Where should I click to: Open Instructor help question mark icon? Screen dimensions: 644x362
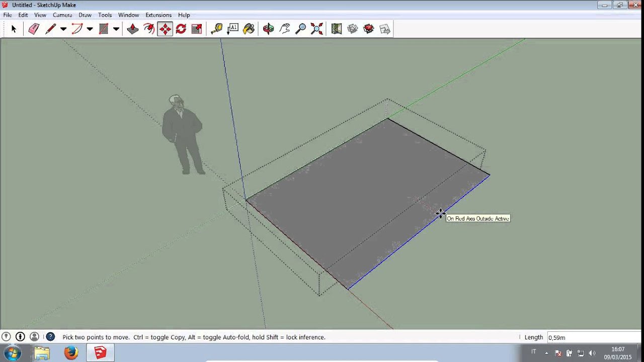(x=50, y=337)
